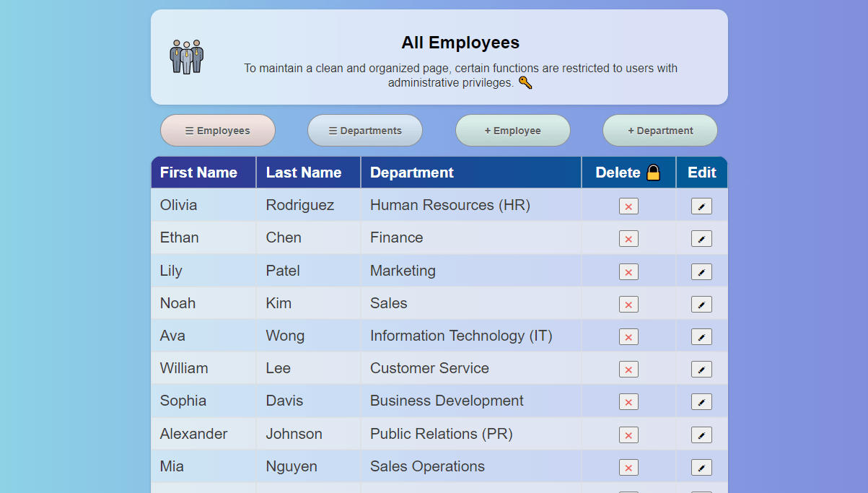
Task: Delete Olivia Rodriguez's employee record
Action: pyautogui.click(x=628, y=206)
